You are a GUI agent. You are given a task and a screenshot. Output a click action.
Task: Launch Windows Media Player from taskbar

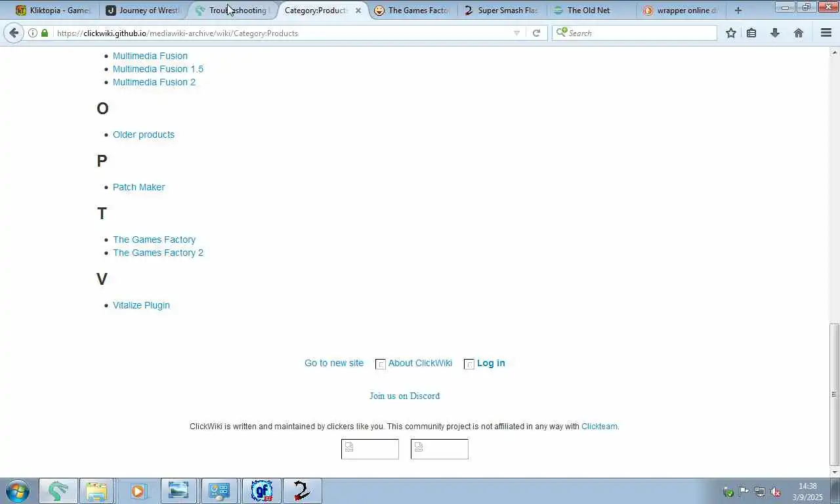point(138,491)
